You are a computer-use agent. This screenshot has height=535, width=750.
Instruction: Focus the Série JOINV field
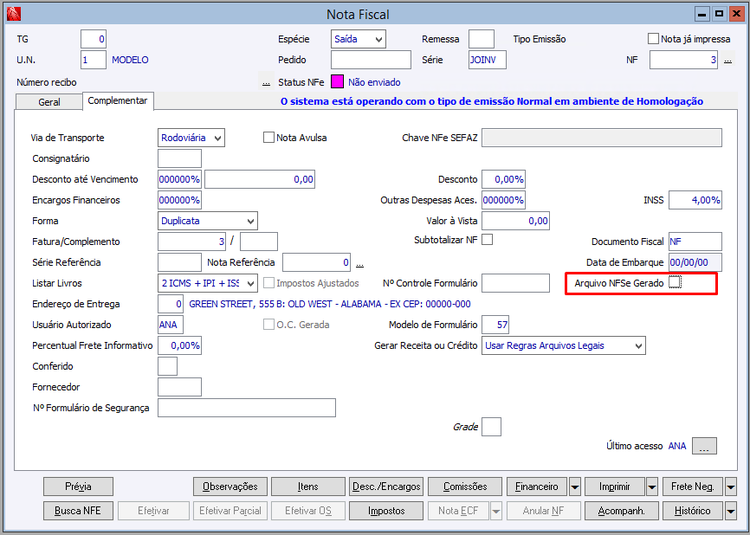[x=487, y=60]
